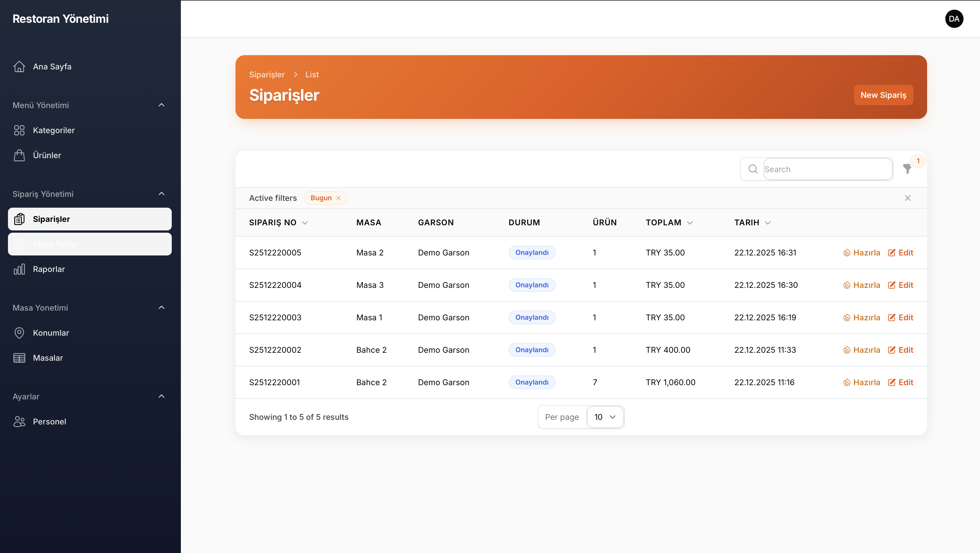Clear all active filters with X
This screenshot has height=553, width=980.
[907, 198]
